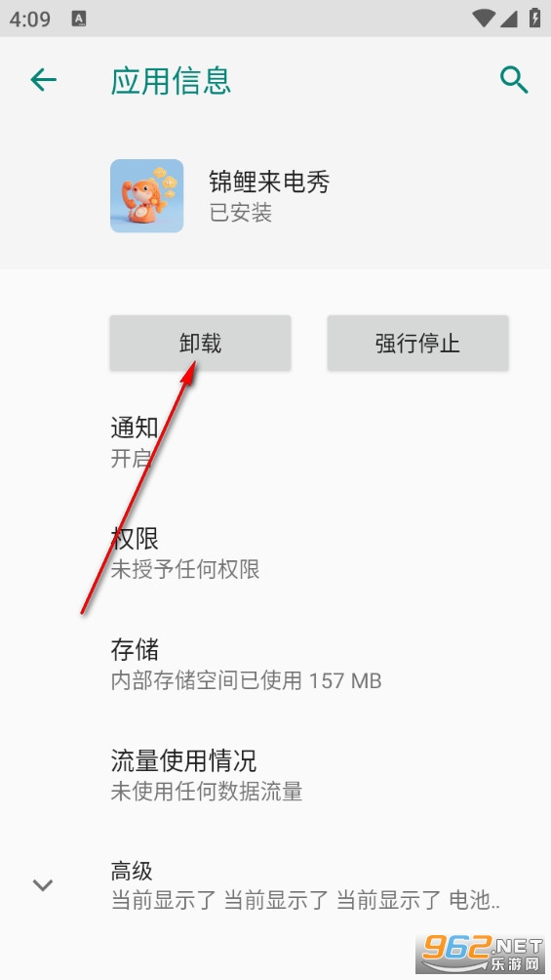The width and height of the screenshot is (551, 980).
Task: Expand 高级 using the chevron arrow
Action: pos(43,885)
